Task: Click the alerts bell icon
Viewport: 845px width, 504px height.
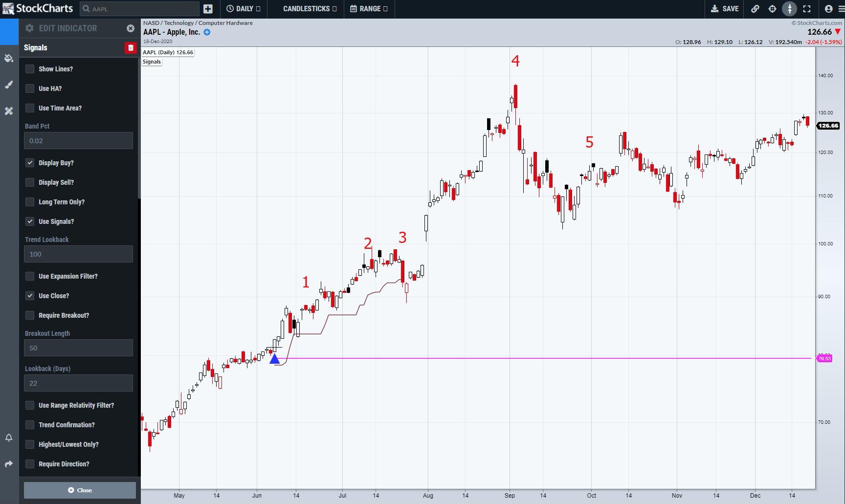Action: coord(9,438)
